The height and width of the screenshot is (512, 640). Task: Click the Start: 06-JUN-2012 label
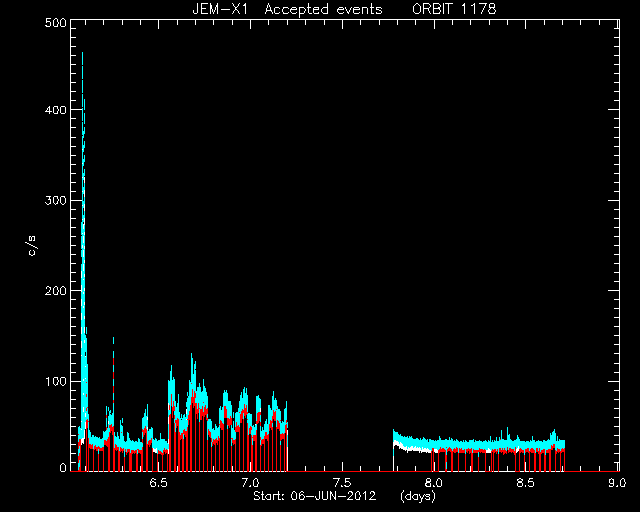point(315,496)
